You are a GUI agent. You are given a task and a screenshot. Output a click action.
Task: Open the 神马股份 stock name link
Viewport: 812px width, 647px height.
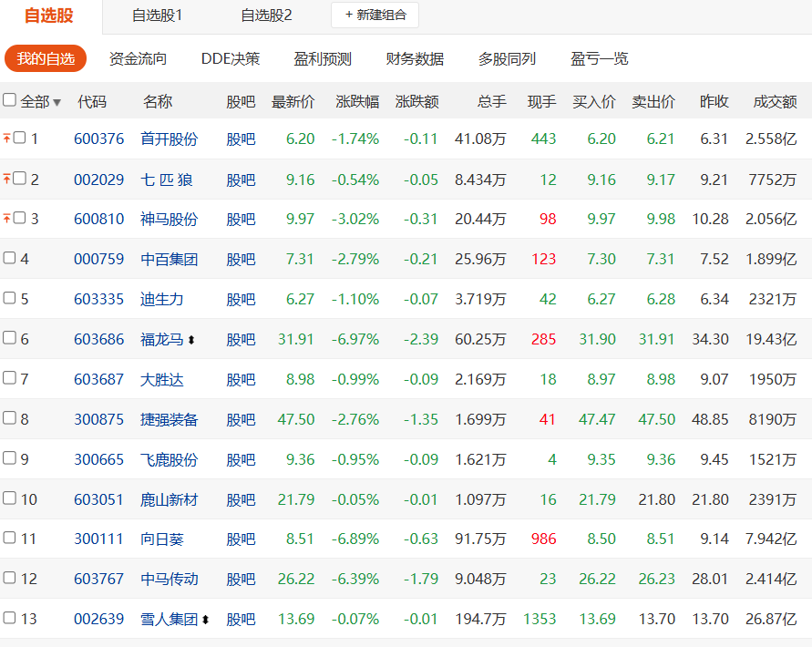169,219
